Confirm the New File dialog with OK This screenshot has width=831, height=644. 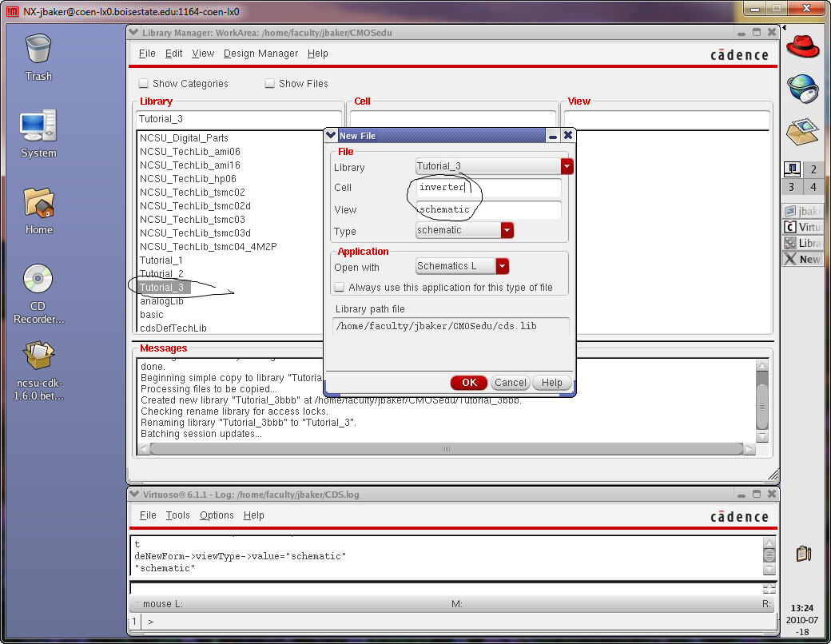tap(469, 382)
